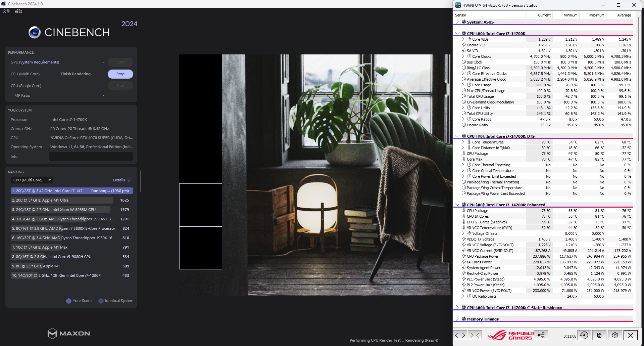Open HWiNFO sensor settings gear

(x=615, y=335)
